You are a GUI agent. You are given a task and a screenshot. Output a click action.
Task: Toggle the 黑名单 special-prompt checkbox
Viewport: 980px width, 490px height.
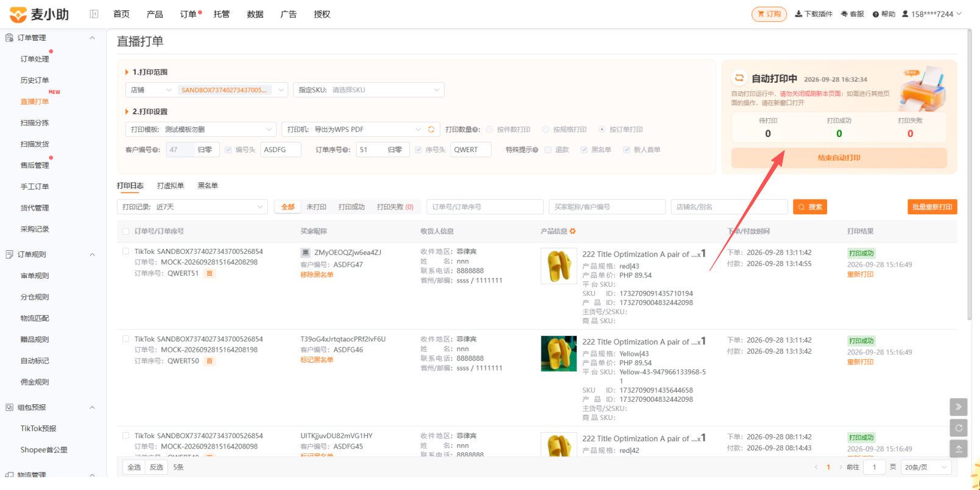pyautogui.click(x=584, y=150)
